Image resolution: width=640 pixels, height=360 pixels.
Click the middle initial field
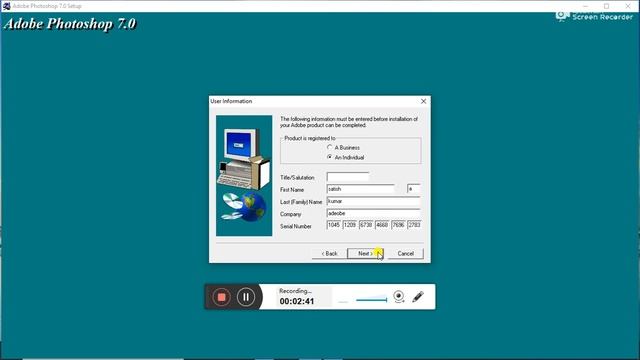pyautogui.click(x=413, y=189)
